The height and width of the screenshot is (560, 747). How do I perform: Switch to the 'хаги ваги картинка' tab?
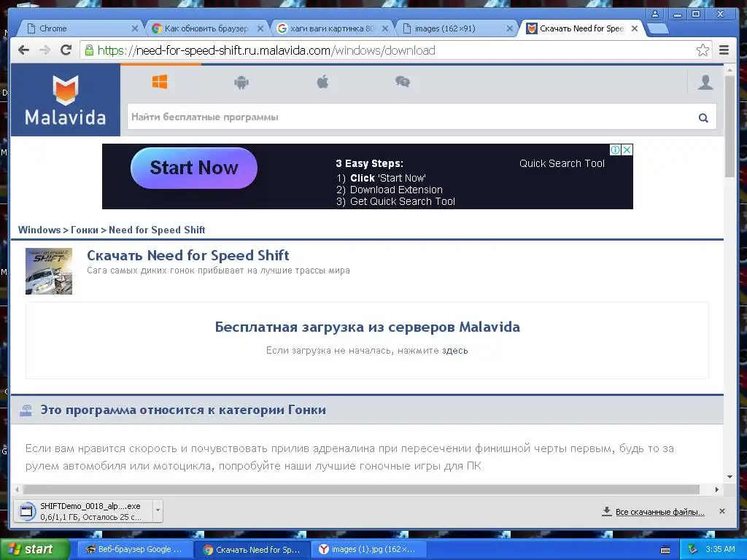pyautogui.click(x=332, y=28)
